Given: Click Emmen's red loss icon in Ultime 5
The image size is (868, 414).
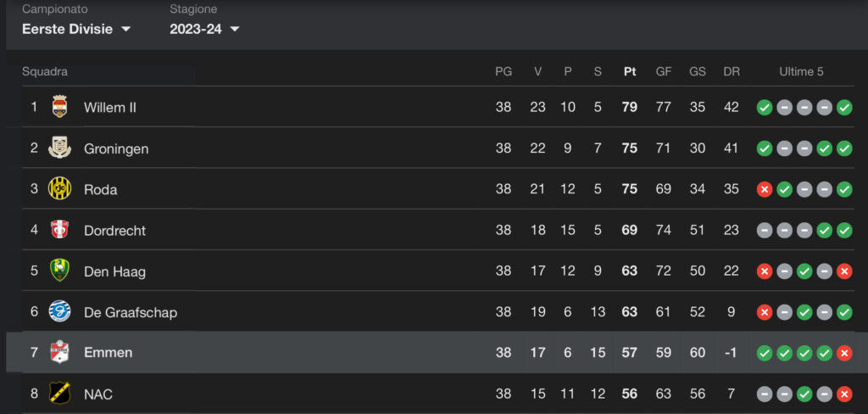Looking at the screenshot, I should [844, 353].
